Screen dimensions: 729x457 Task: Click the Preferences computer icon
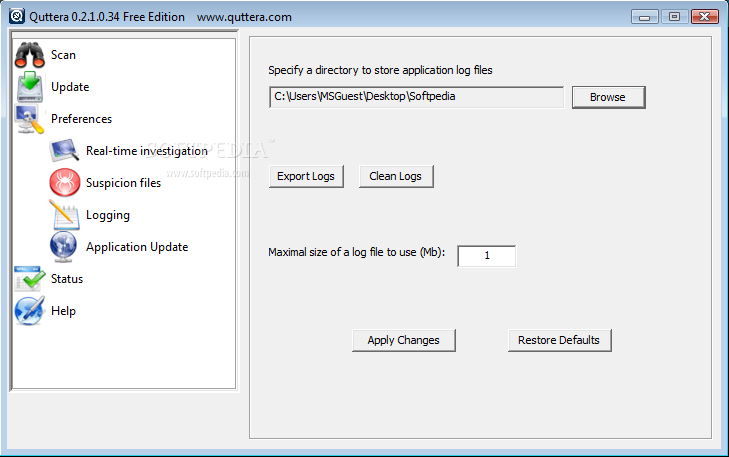pos(29,119)
